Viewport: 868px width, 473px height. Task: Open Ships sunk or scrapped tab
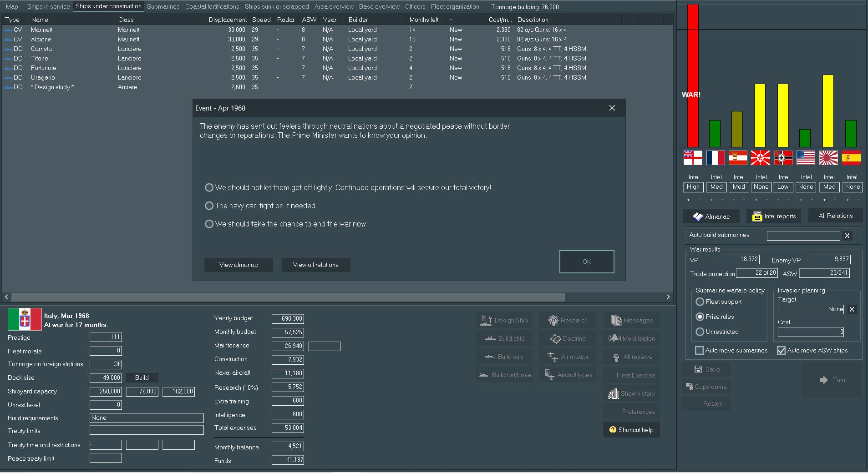[x=277, y=6]
